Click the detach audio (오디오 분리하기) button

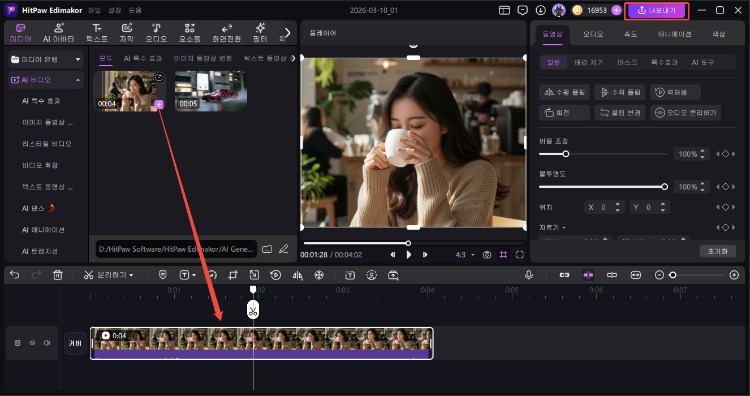[685, 112]
